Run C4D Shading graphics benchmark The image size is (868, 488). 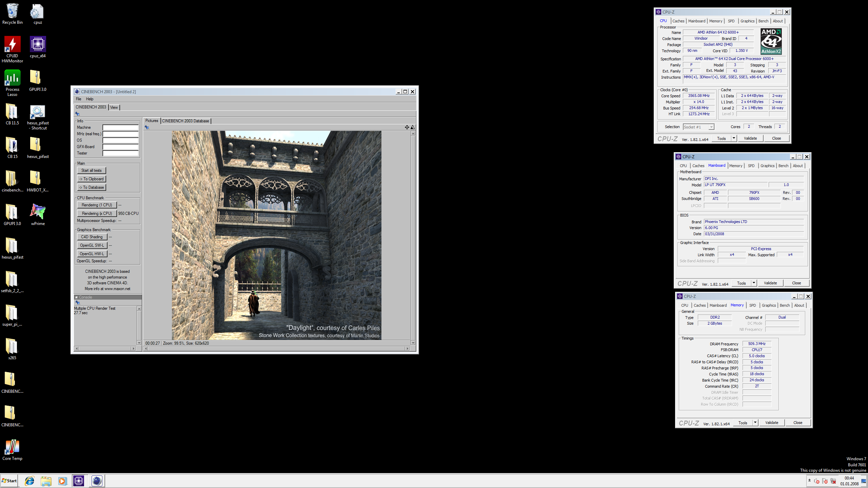pos(92,237)
